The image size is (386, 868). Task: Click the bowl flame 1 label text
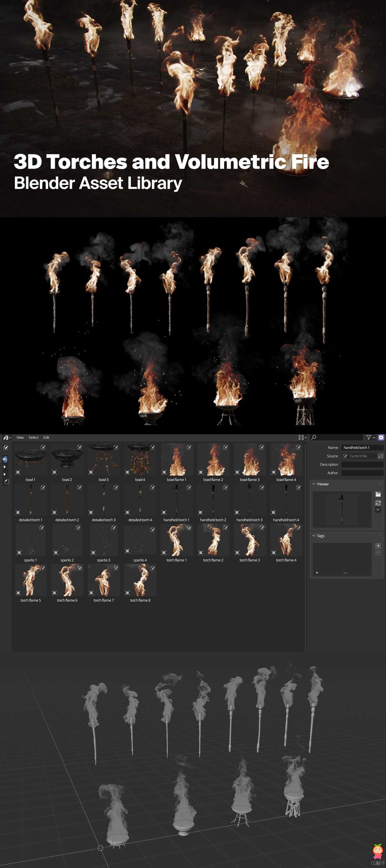pos(177,480)
